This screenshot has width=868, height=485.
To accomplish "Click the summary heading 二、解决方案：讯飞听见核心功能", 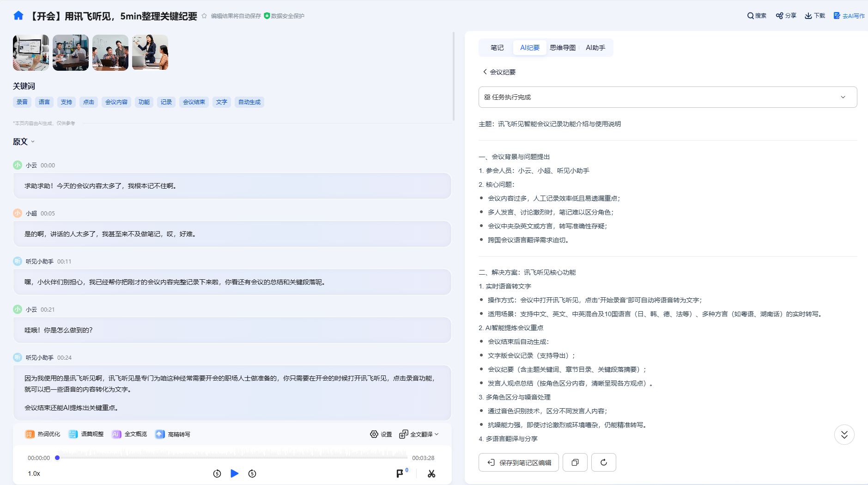I will [527, 272].
